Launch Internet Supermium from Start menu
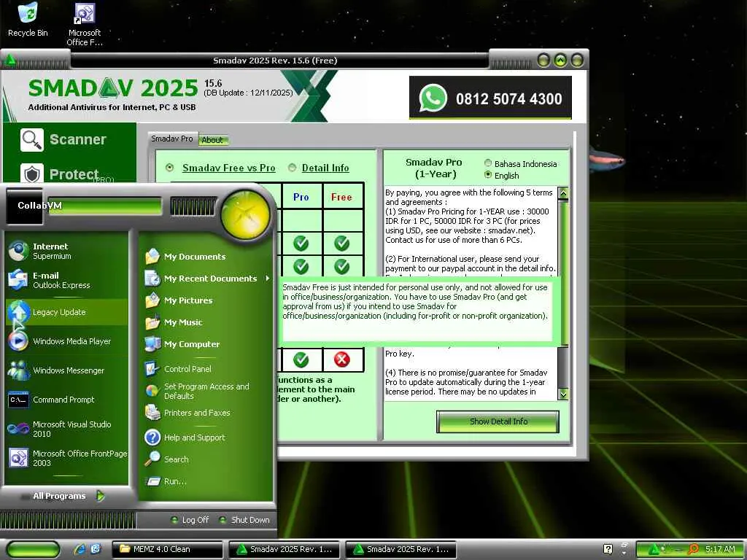747x560 pixels. pyautogui.click(x=66, y=251)
